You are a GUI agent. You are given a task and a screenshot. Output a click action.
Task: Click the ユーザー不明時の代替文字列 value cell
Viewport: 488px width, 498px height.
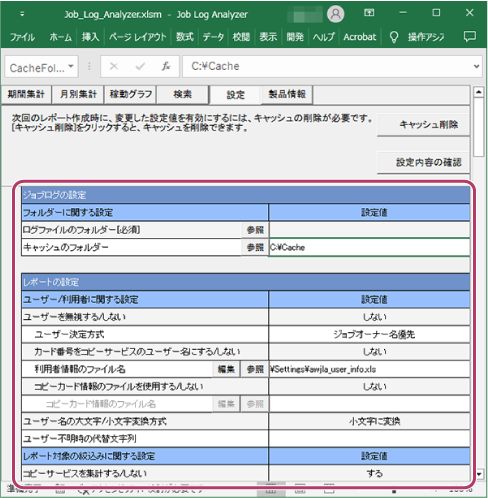click(369, 439)
